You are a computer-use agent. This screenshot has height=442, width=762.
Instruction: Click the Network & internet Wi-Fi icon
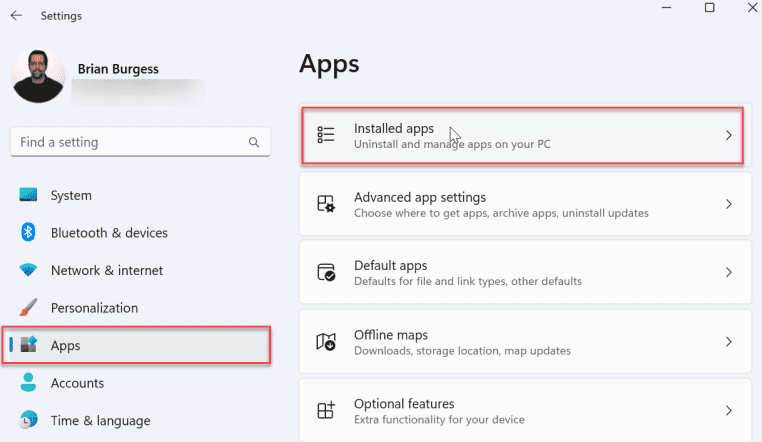coord(29,270)
